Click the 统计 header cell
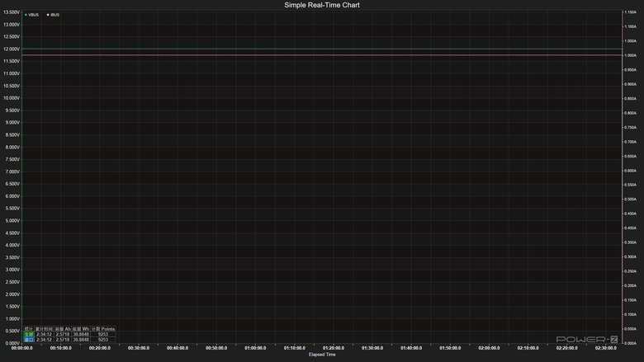The height and width of the screenshot is (362, 644). [29, 329]
